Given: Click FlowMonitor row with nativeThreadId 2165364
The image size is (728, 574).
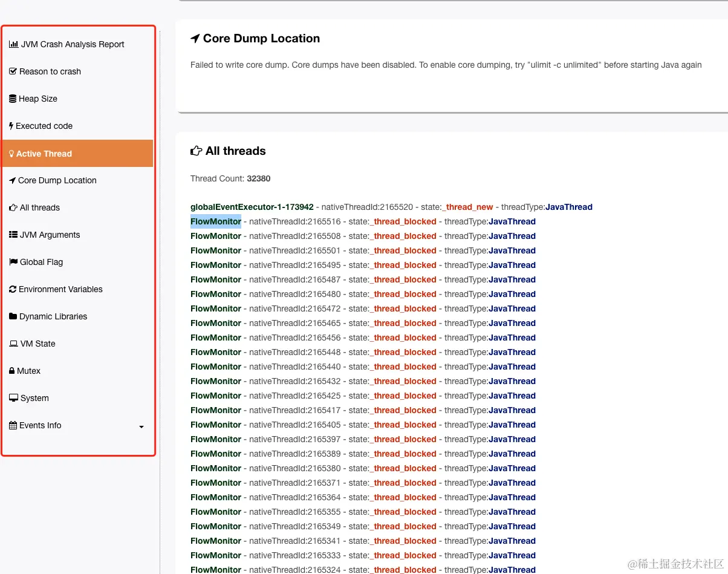Looking at the screenshot, I should click(363, 497).
